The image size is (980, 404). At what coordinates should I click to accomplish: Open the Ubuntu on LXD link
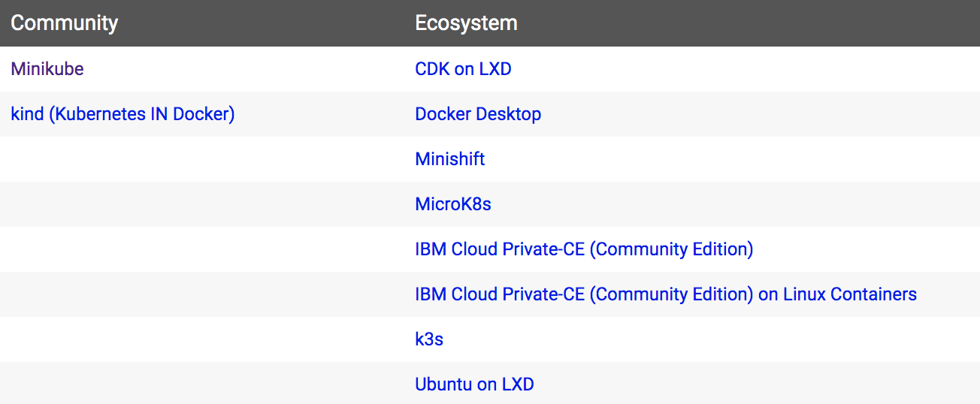point(474,384)
